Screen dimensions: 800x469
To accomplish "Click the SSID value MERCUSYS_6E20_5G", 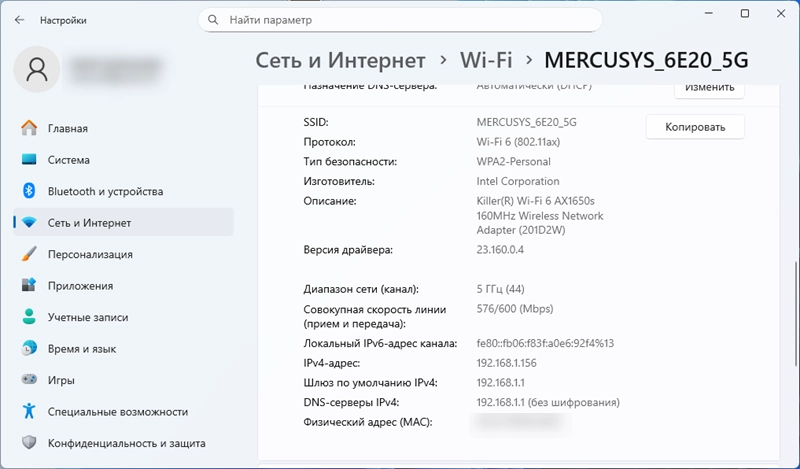I will tap(527, 122).
